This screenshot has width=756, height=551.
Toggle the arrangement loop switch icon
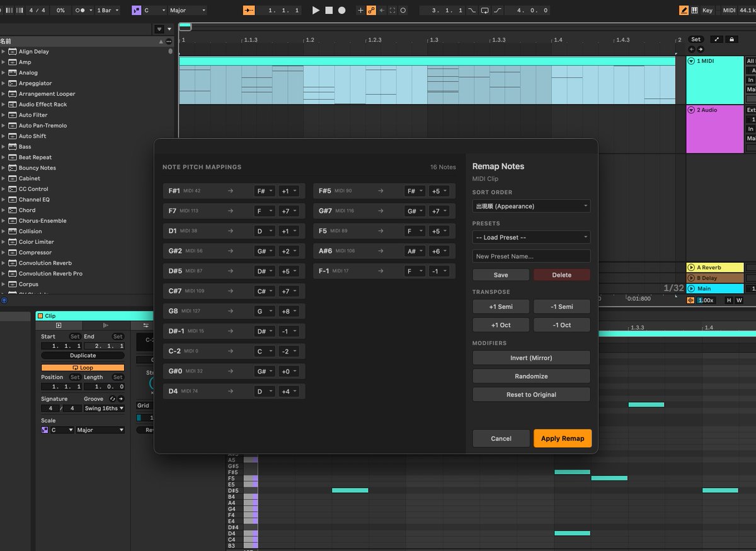484,10
